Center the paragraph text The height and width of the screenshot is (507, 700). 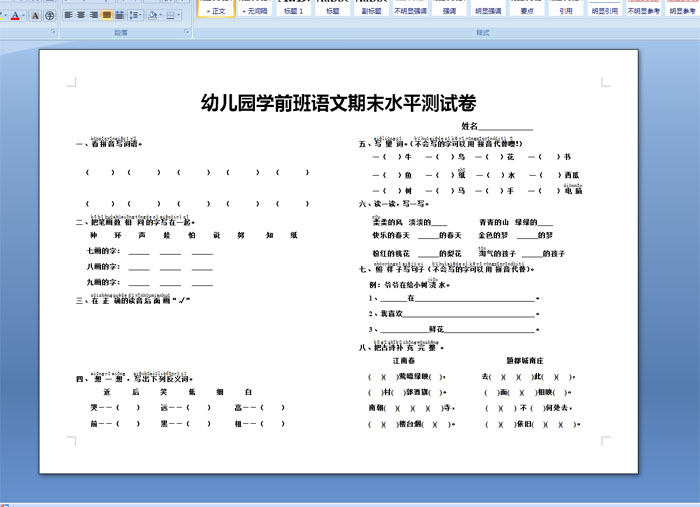coord(81,15)
